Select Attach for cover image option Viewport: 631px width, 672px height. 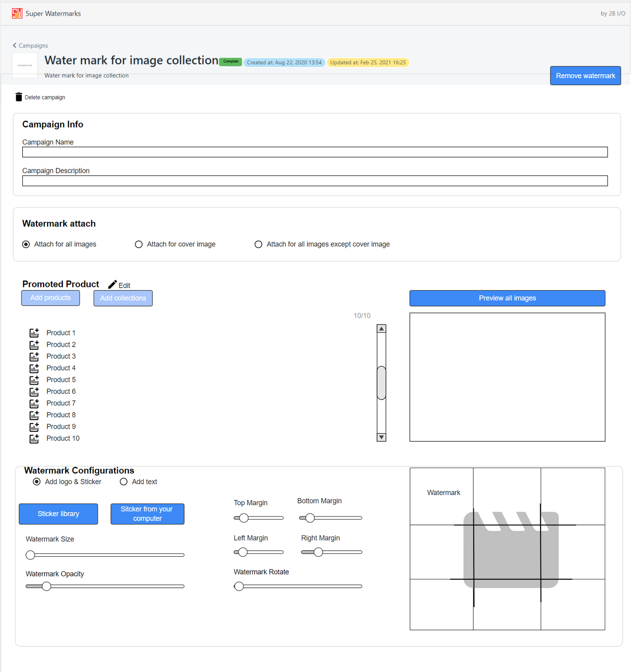[x=139, y=244]
